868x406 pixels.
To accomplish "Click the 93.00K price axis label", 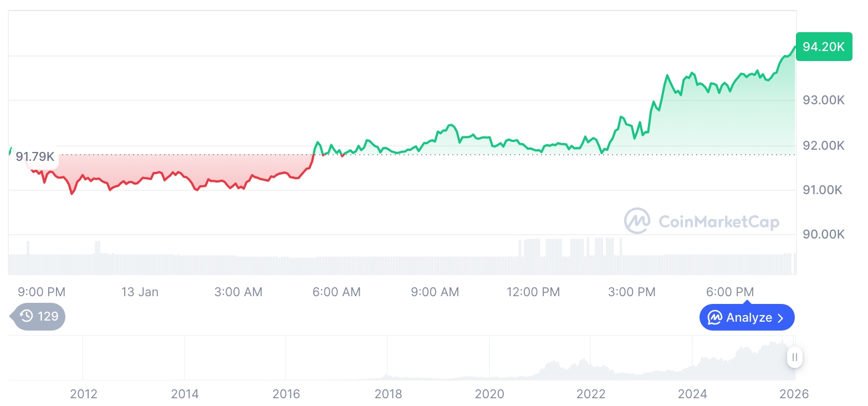I will pyautogui.click(x=823, y=100).
